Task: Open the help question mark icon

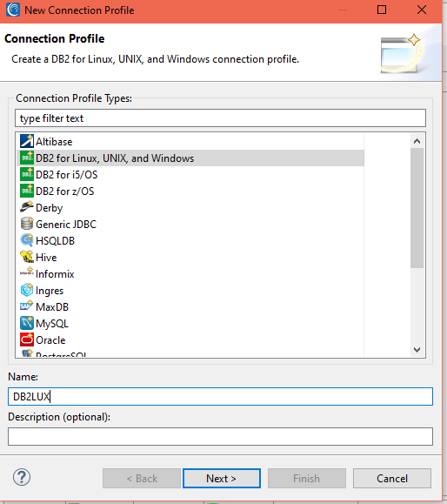Action: [22, 478]
